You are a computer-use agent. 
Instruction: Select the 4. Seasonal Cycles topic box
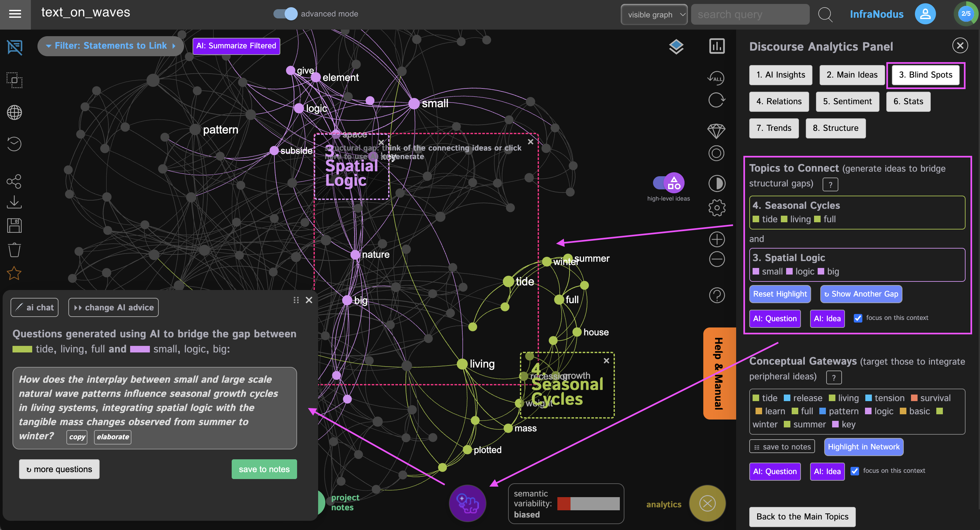coord(857,213)
